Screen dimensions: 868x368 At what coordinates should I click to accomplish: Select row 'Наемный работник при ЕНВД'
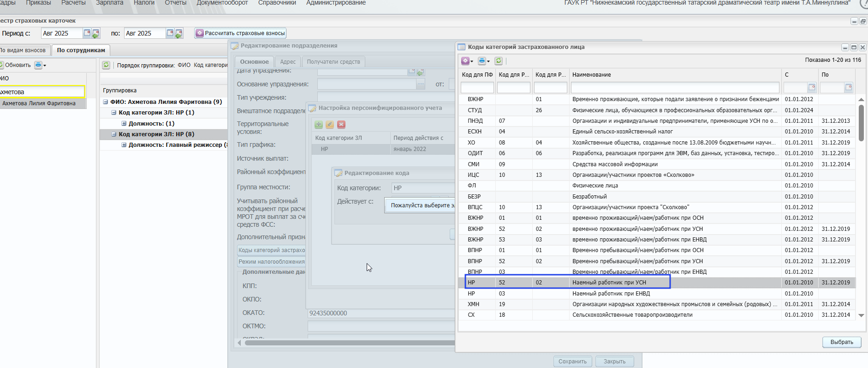click(x=657, y=294)
